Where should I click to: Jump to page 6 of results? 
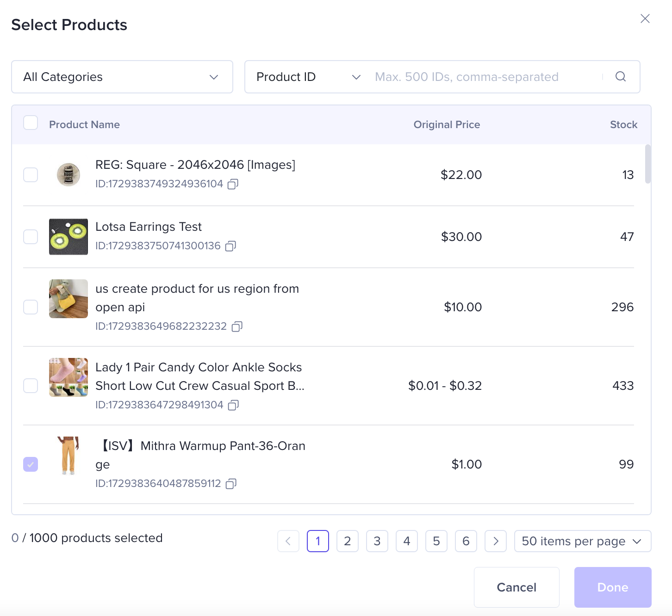pyautogui.click(x=466, y=541)
